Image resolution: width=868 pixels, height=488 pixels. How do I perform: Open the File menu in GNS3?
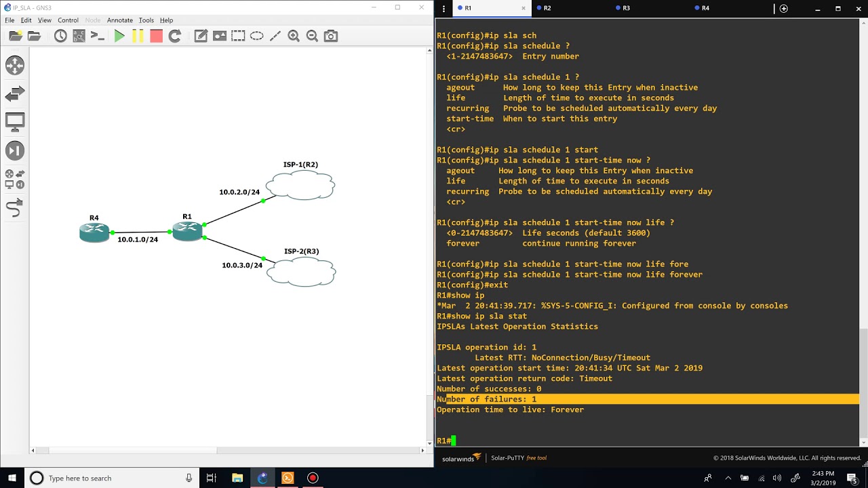(x=9, y=20)
